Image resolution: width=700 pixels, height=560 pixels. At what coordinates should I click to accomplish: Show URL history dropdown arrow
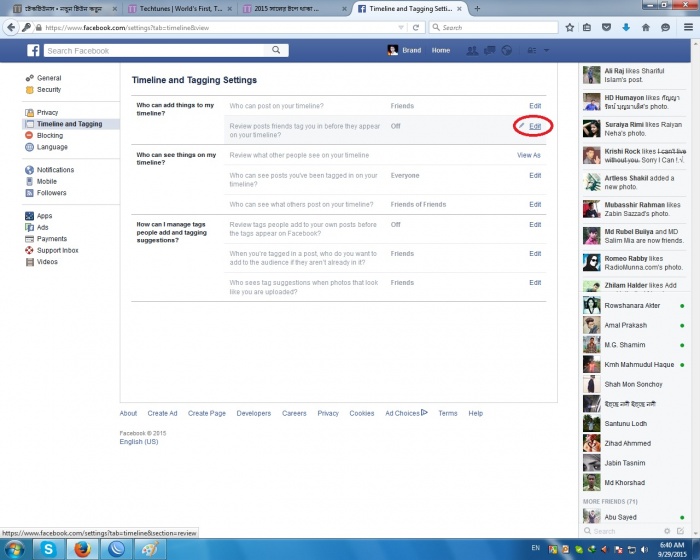point(401,27)
